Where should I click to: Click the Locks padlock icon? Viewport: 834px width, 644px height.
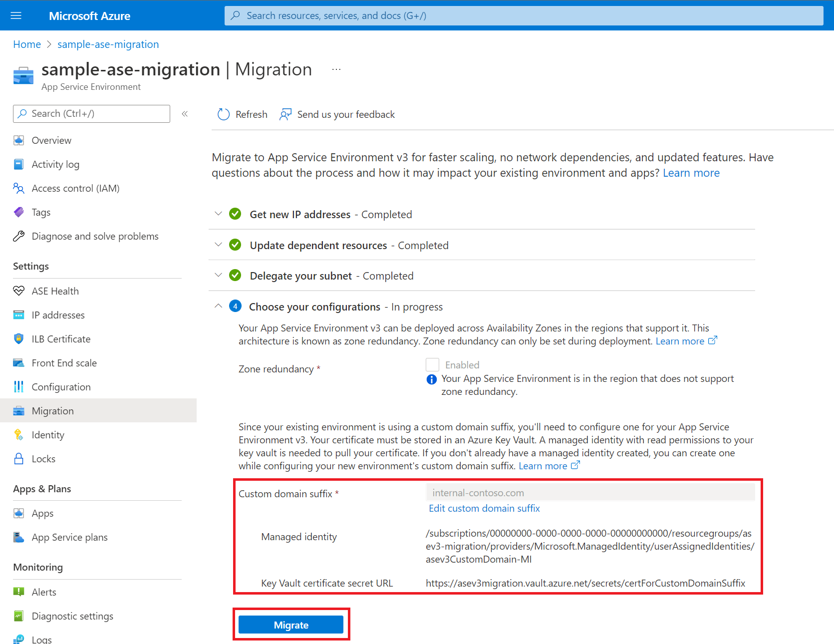click(x=19, y=459)
